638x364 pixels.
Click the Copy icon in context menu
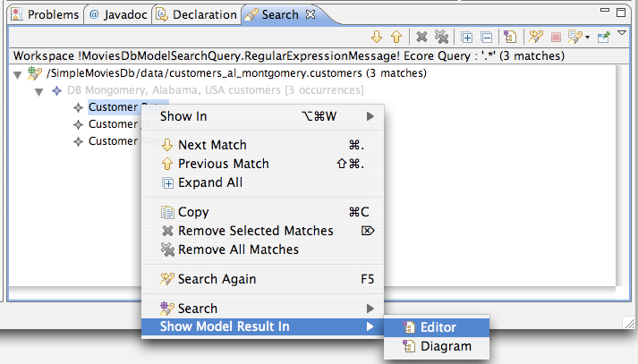pos(167,212)
